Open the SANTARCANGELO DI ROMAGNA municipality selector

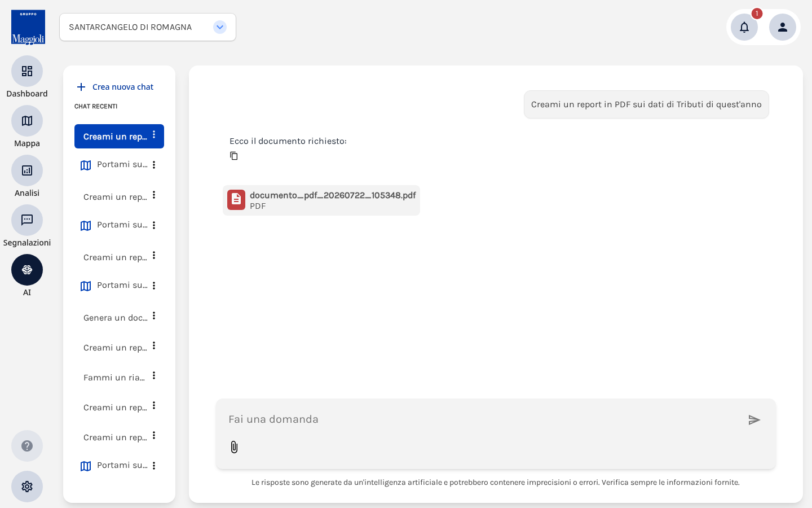[148, 27]
